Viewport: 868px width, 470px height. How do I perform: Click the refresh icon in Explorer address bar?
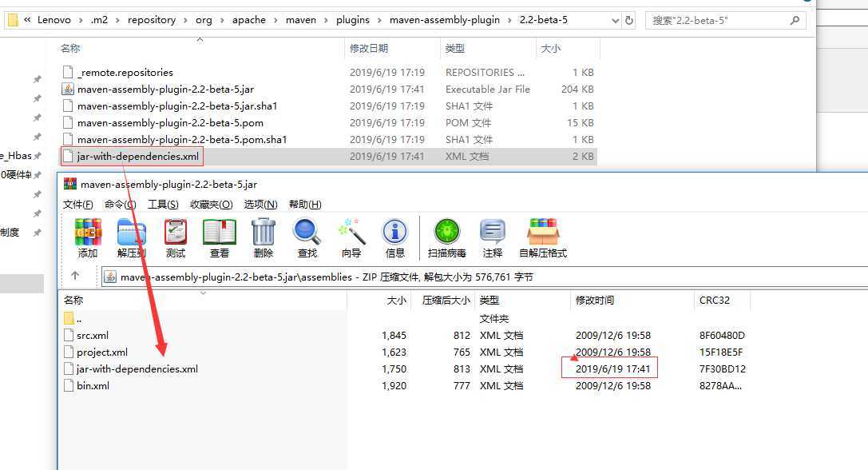click(x=629, y=21)
